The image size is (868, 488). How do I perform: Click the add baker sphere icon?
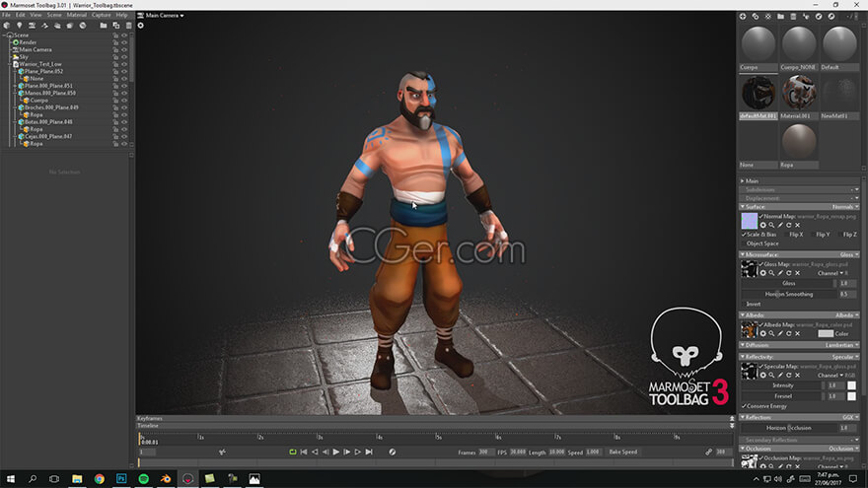[83, 26]
